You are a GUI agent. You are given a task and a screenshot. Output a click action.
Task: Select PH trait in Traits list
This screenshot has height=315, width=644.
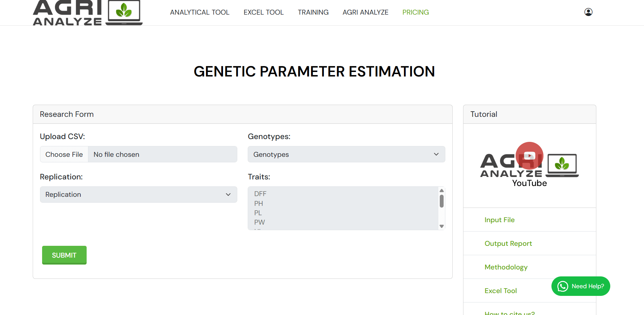(x=259, y=203)
